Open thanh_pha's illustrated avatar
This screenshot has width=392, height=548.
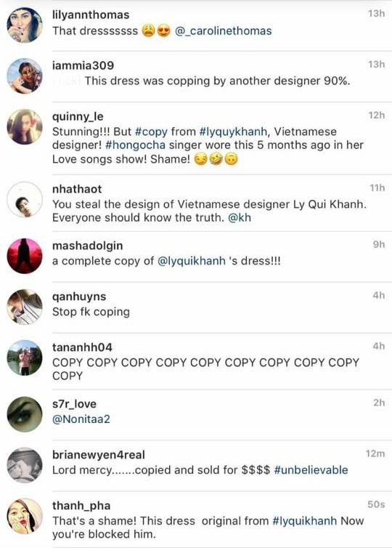[25, 516]
